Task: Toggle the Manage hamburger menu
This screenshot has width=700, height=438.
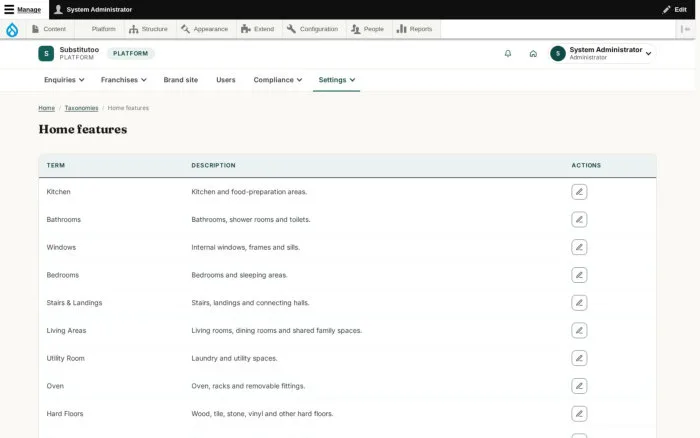Action: click(x=23, y=9)
